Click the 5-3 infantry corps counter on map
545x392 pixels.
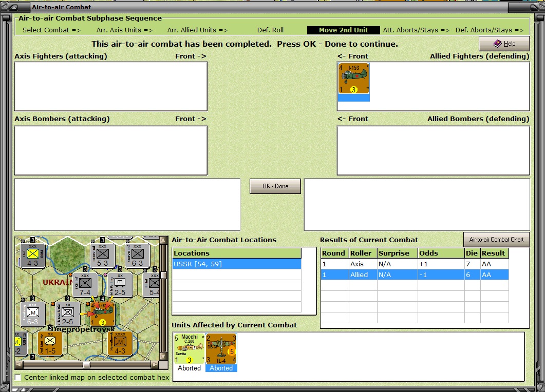(x=103, y=255)
